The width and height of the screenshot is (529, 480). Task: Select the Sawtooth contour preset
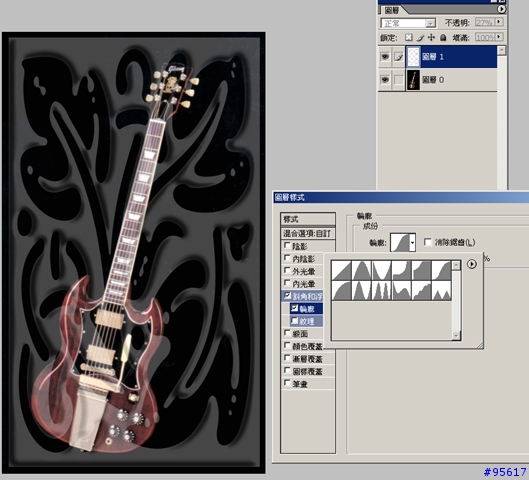(441, 290)
